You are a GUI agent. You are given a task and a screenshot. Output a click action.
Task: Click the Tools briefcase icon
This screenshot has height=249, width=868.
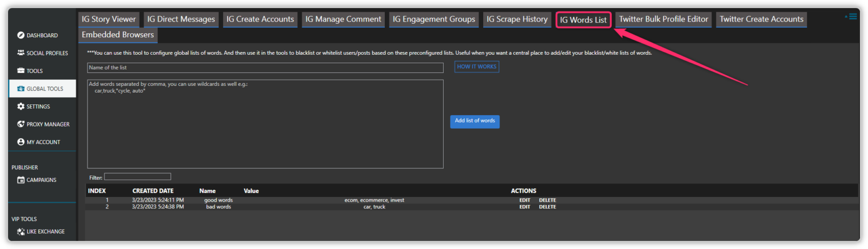point(21,71)
